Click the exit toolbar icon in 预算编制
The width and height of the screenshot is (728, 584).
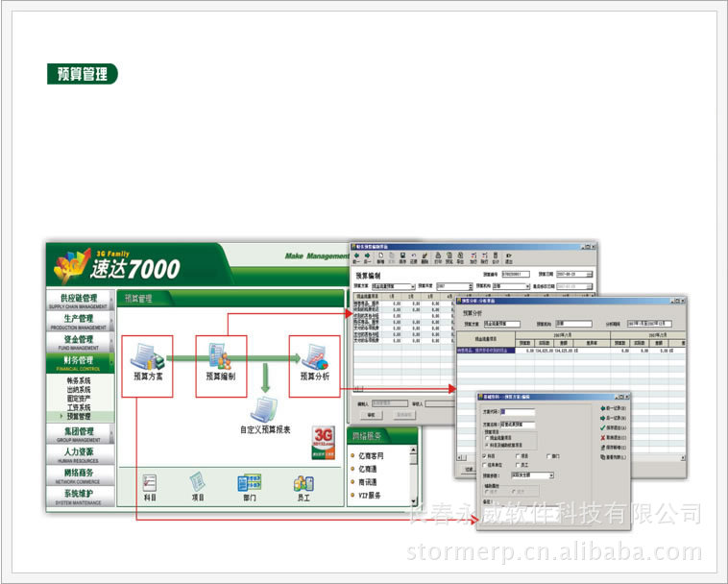[x=509, y=258]
